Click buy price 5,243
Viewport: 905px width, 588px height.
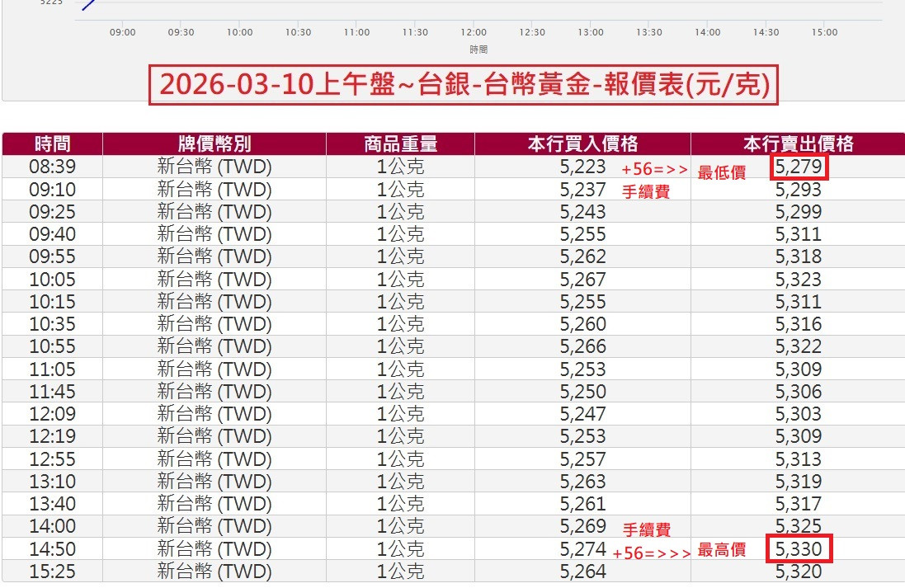click(x=583, y=212)
